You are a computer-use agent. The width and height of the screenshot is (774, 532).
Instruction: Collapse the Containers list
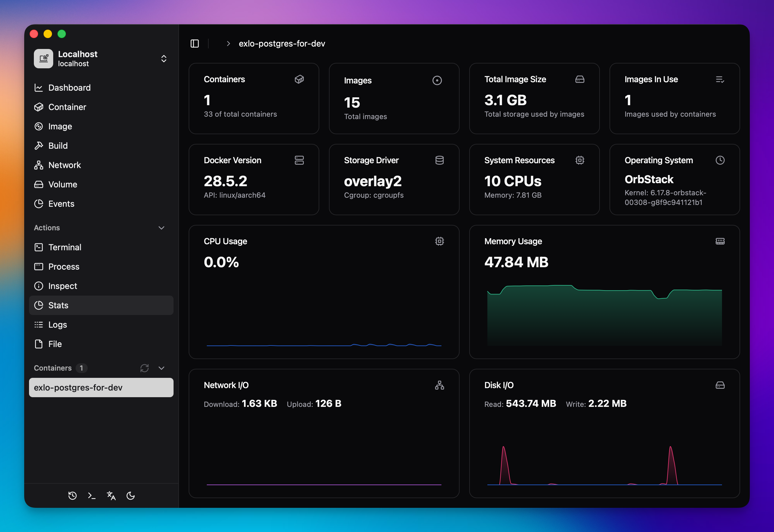pyautogui.click(x=162, y=368)
